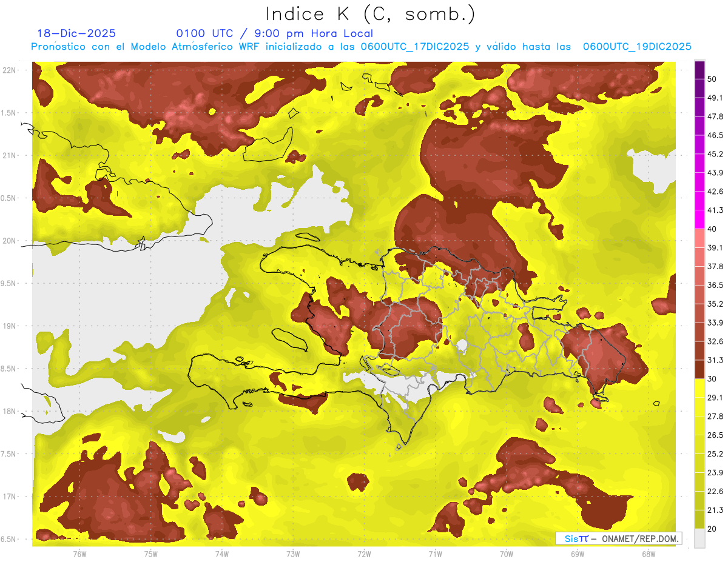Click the '35.2' colorbar label
Image resolution: width=728 pixels, height=562 pixels.
tap(715, 304)
